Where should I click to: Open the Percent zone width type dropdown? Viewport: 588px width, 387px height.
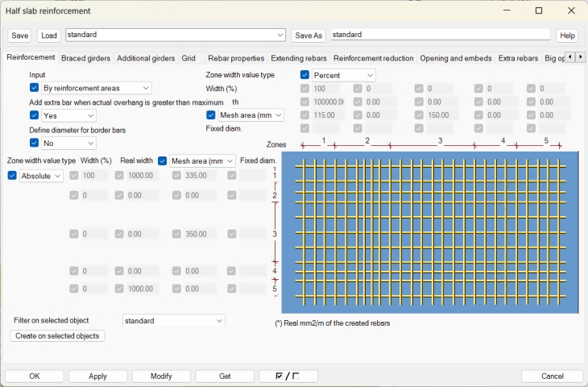(x=343, y=75)
